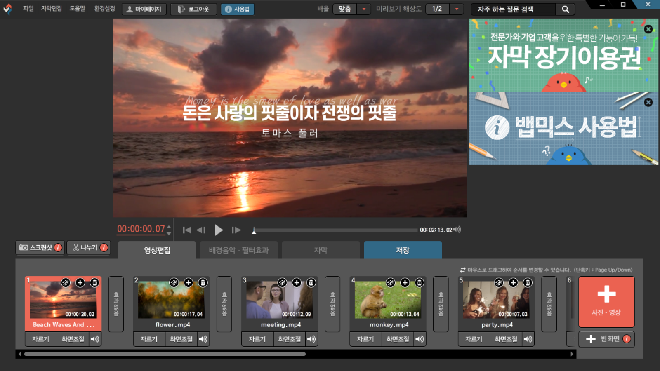Viewport: 660px width, 371px height.
Task: Open transition slot after flower.mp4
Action: tap(224, 304)
